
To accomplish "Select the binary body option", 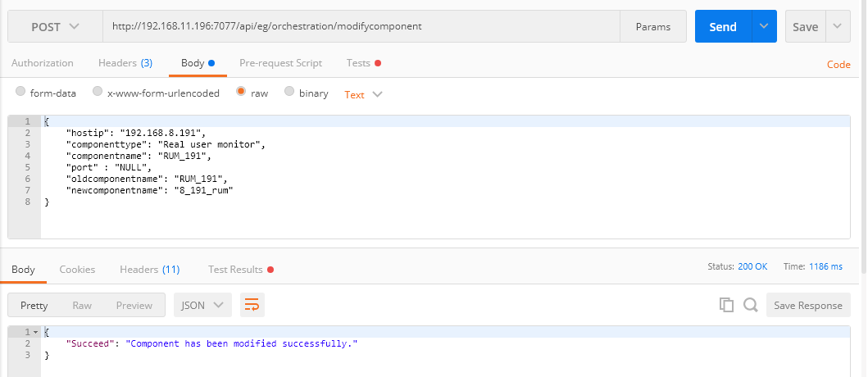I will point(289,92).
